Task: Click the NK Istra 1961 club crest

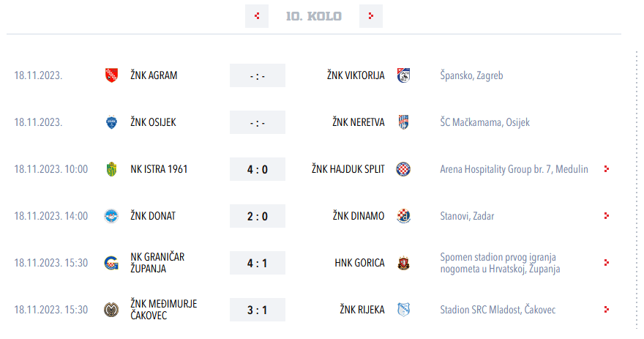Action: pos(111,169)
